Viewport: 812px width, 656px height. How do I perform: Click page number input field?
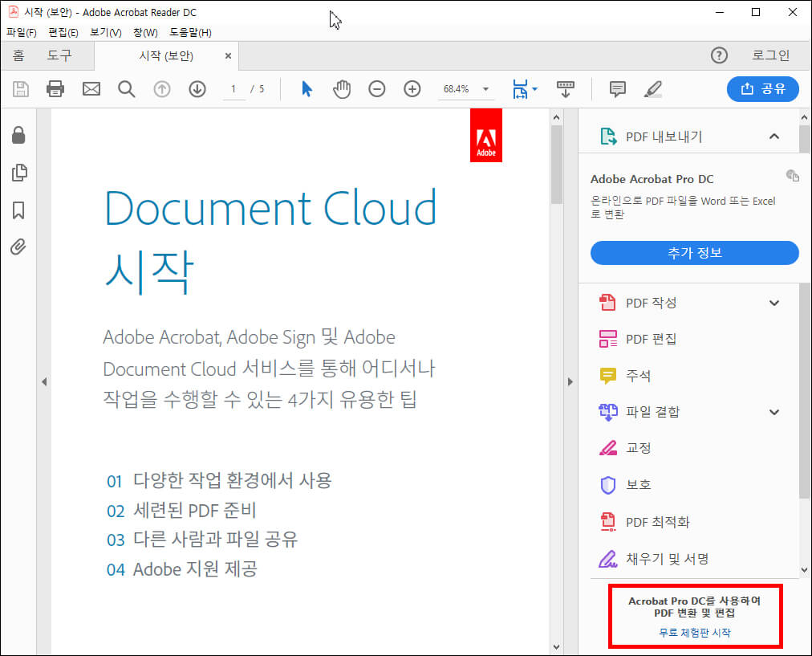(x=233, y=89)
